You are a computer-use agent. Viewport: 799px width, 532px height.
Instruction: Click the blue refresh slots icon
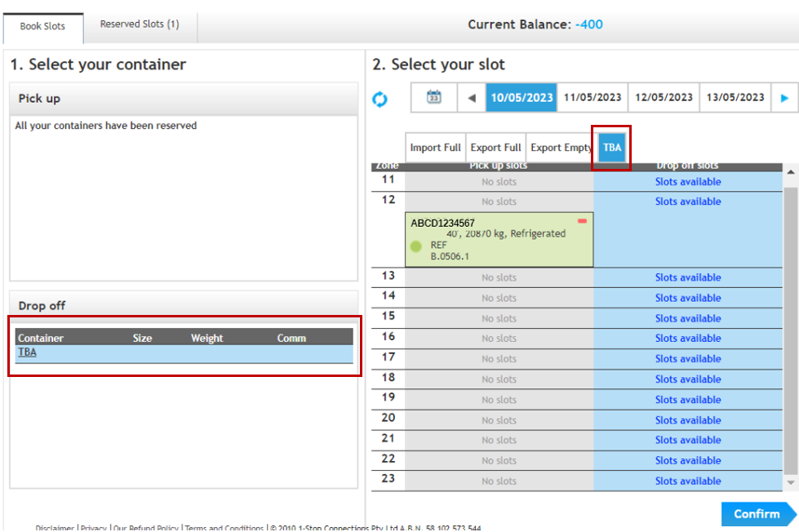tap(380, 99)
